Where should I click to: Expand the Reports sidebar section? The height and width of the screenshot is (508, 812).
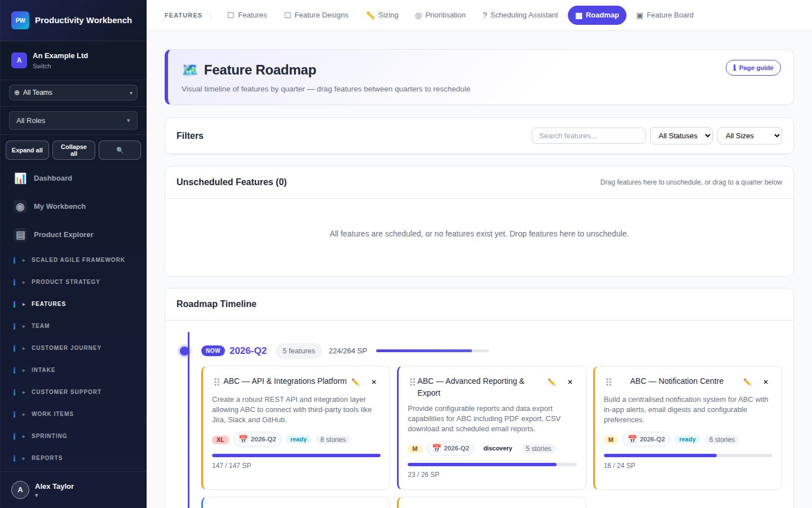[x=73, y=458]
